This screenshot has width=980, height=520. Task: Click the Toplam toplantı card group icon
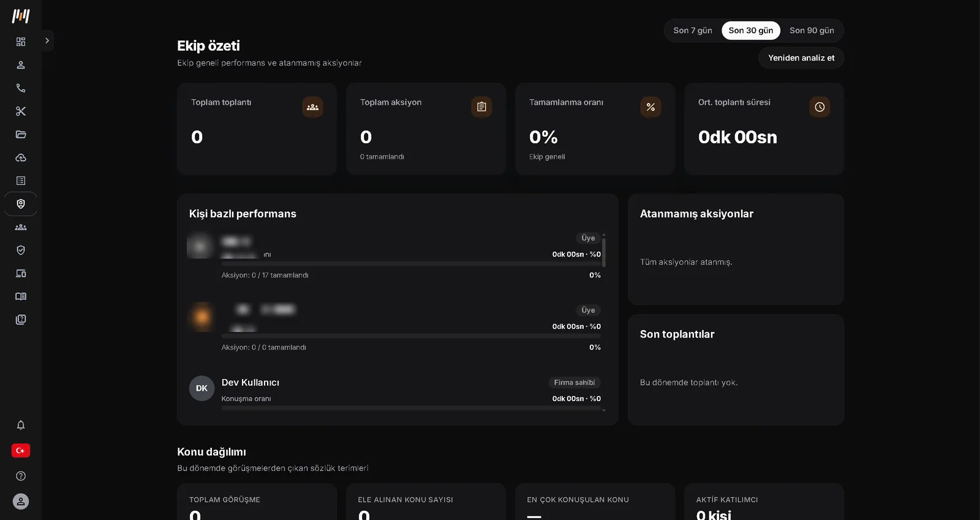click(312, 107)
